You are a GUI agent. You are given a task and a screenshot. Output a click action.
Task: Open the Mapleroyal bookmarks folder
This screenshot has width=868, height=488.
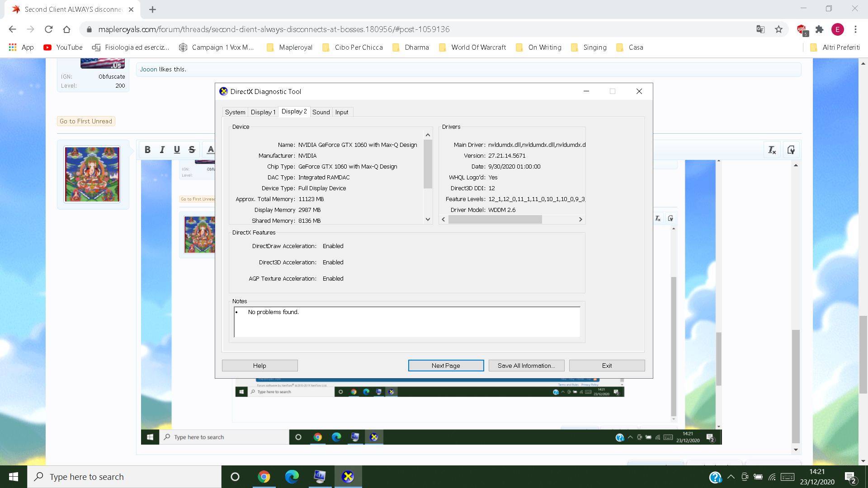(x=289, y=47)
